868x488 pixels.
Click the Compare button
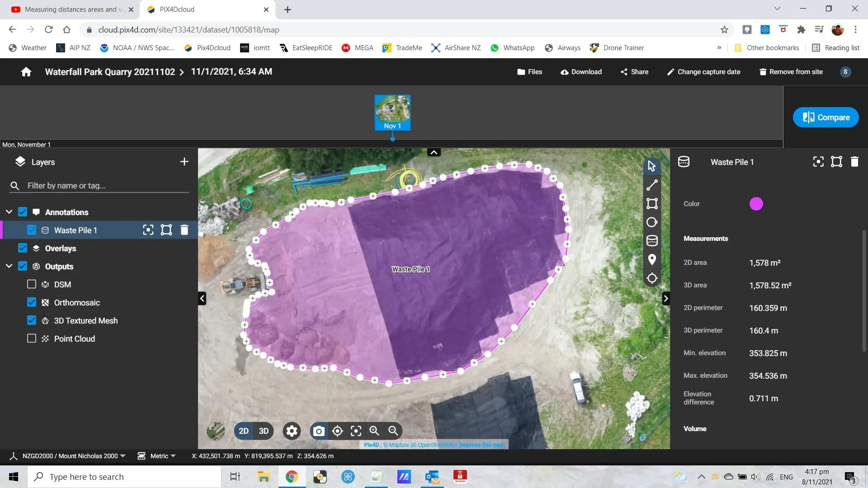click(826, 117)
